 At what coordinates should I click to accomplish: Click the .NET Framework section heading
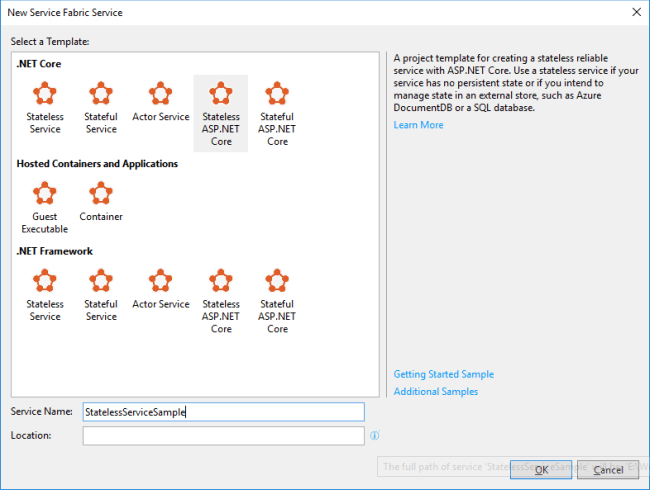[55, 251]
